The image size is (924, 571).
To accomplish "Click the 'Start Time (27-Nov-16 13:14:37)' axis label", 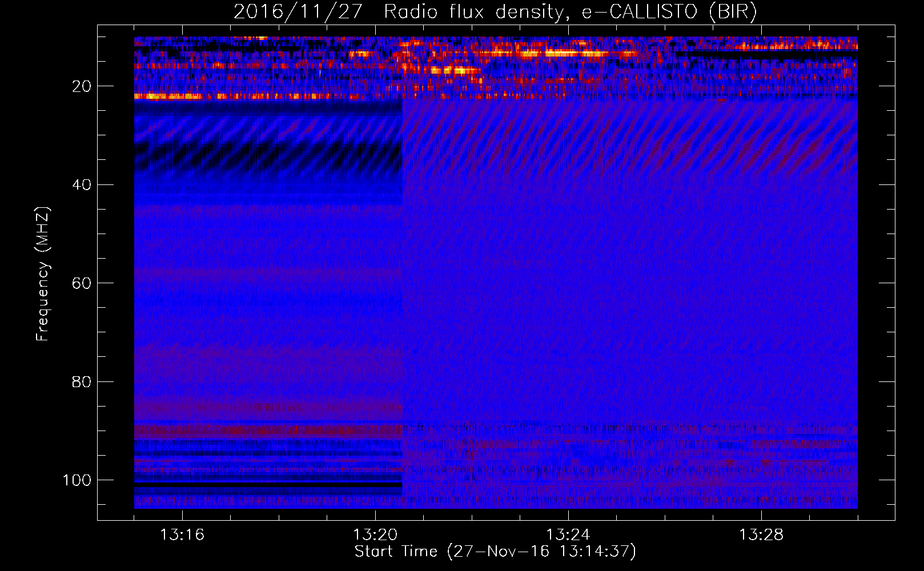I will click(495, 552).
